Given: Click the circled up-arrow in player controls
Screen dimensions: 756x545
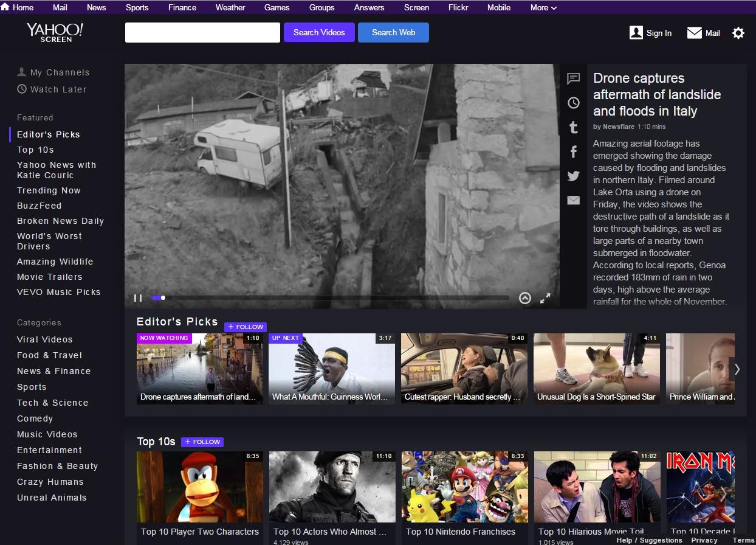Looking at the screenshot, I should (x=525, y=298).
